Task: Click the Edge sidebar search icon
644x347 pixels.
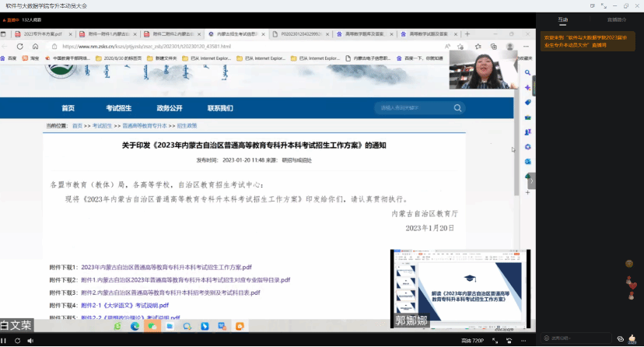Action: (x=527, y=73)
